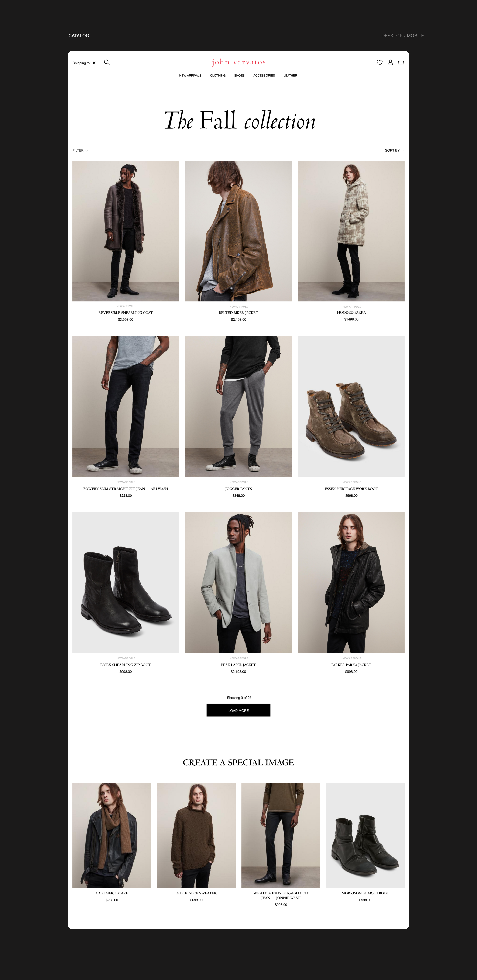Viewport: 477px width, 980px height.
Task: Open the CLOTHING menu item
Action: click(x=218, y=75)
